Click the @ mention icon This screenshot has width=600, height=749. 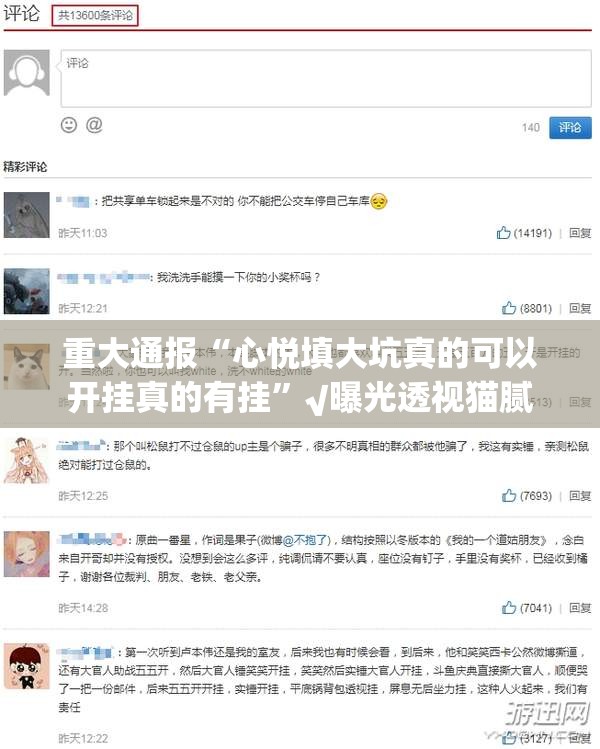point(94,125)
